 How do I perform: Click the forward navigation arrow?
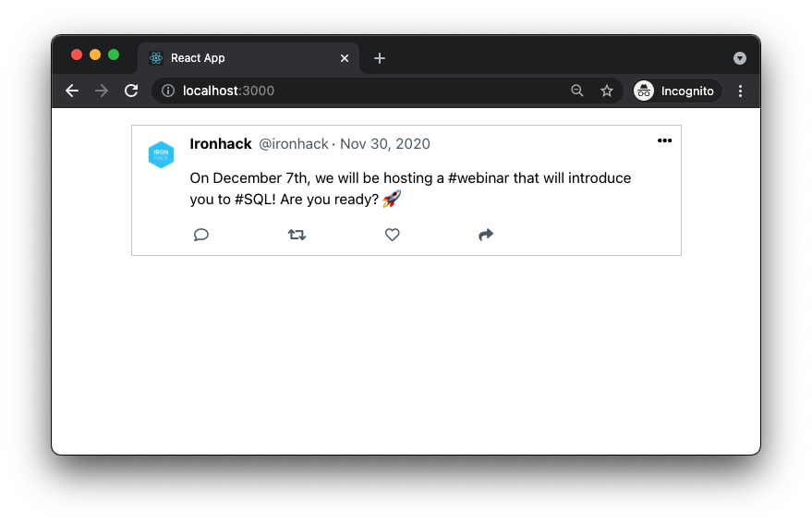102,91
